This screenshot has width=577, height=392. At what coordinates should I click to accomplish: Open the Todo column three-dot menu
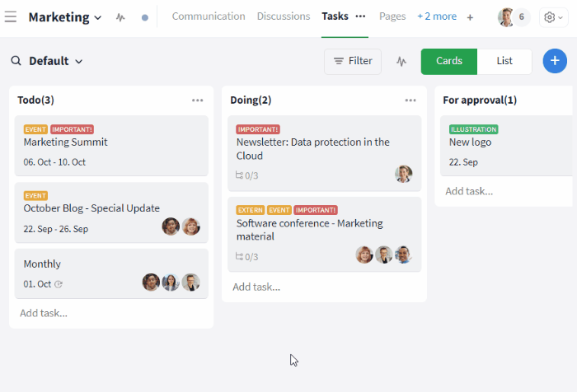coord(197,100)
